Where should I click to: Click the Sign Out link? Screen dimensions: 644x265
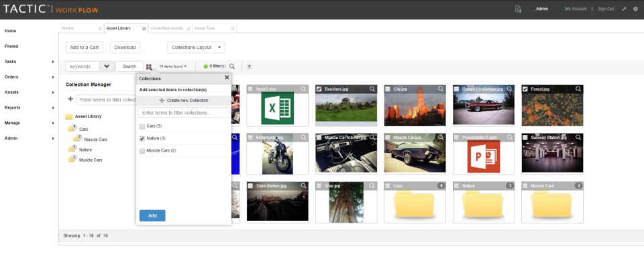pyautogui.click(x=606, y=9)
